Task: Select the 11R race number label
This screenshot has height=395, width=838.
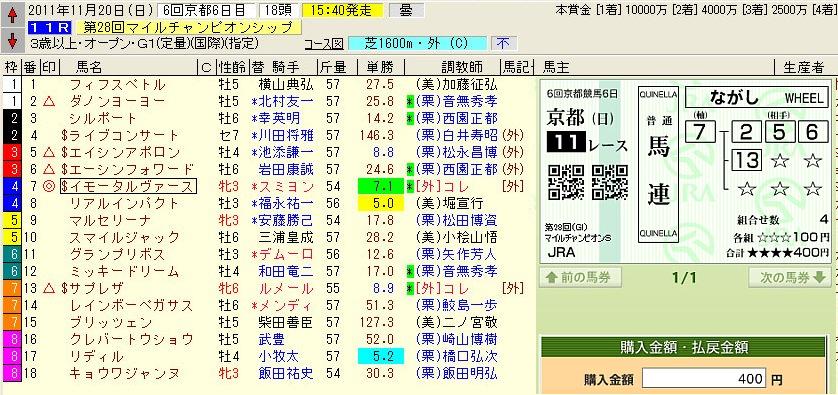Action: [49, 28]
